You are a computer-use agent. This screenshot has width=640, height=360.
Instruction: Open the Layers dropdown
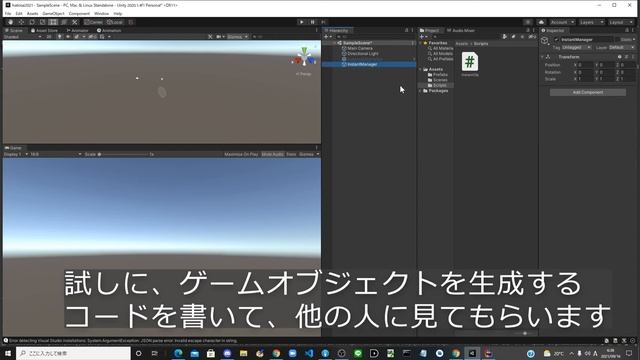591,22
